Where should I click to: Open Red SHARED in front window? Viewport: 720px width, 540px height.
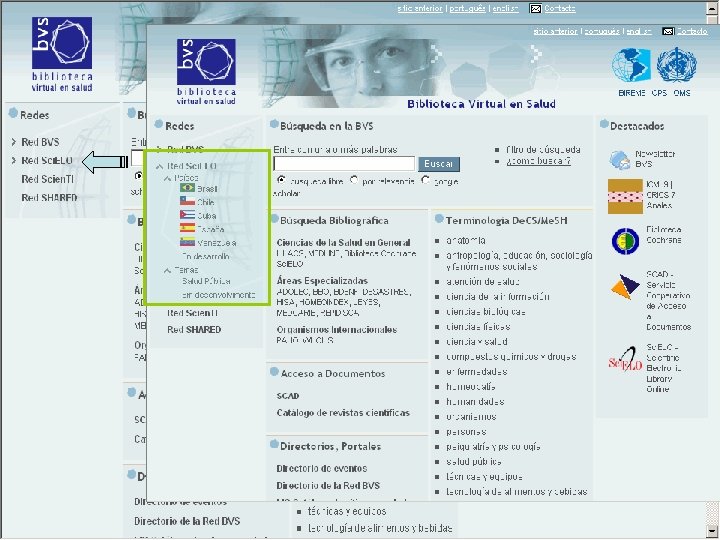coord(194,330)
